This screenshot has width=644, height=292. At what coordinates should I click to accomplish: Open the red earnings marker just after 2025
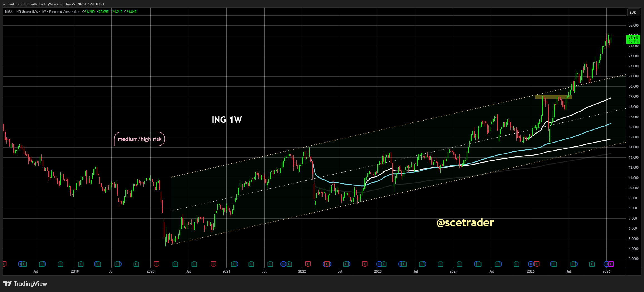click(x=537, y=264)
